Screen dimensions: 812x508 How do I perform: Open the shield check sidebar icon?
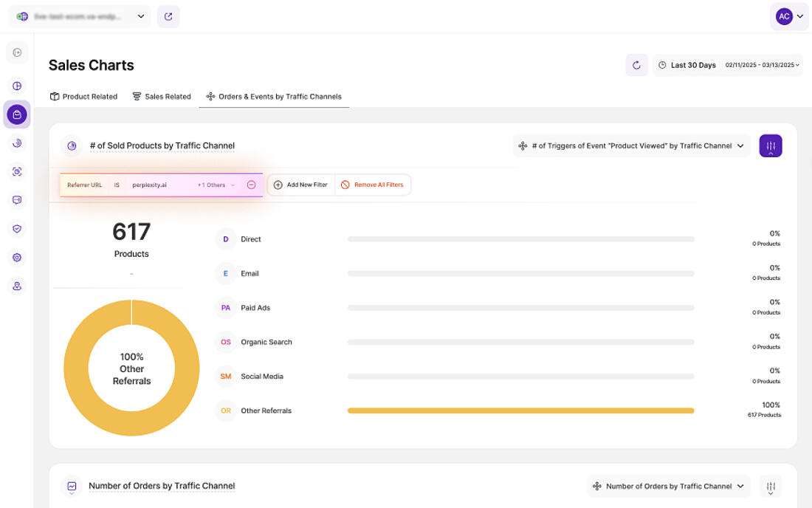[x=17, y=229]
